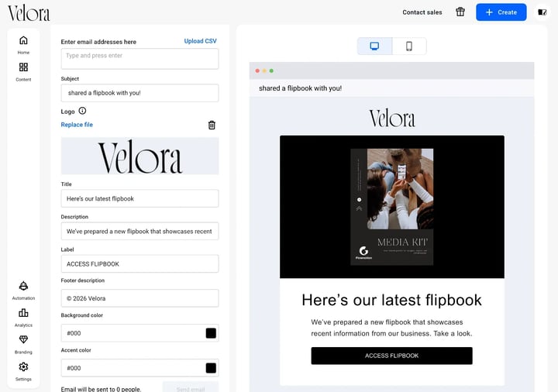Open the Accent color black swatch
This screenshot has height=392, width=558.
211,368
